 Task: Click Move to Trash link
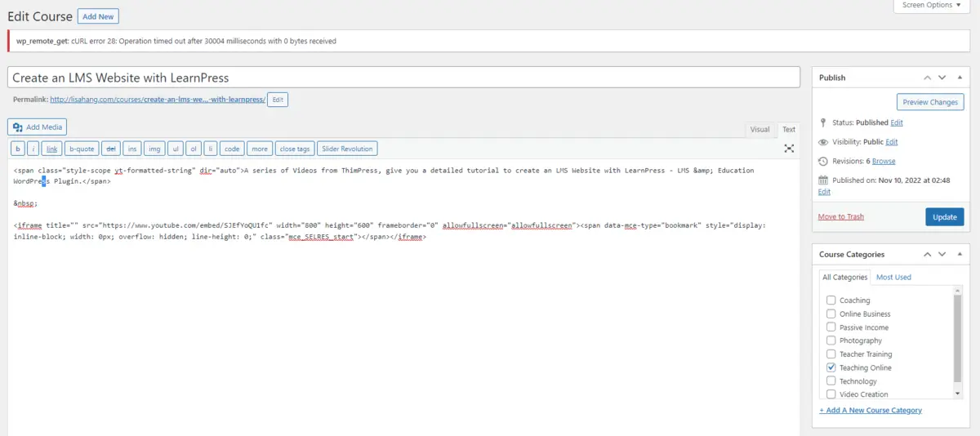click(841, 216)
